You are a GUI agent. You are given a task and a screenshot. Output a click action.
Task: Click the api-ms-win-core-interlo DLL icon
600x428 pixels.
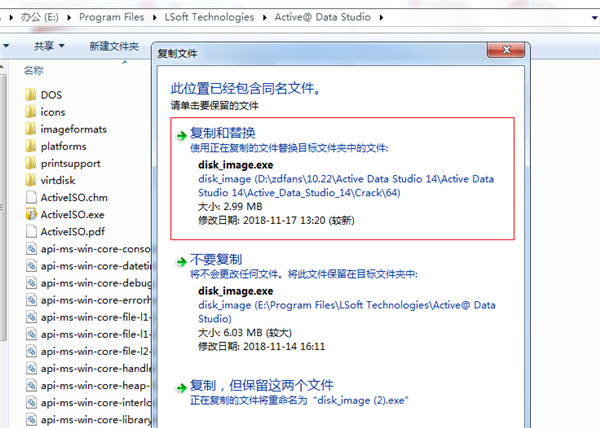coord(31,402)
